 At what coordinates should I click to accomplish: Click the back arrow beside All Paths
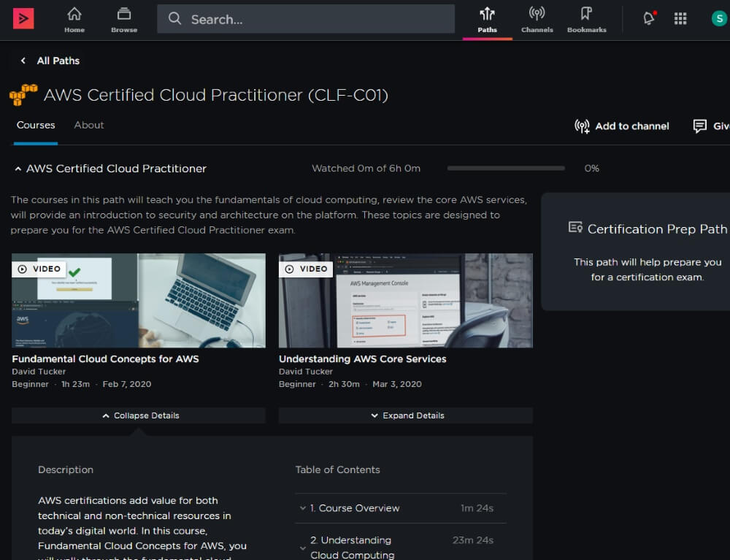tap(23, 61)
